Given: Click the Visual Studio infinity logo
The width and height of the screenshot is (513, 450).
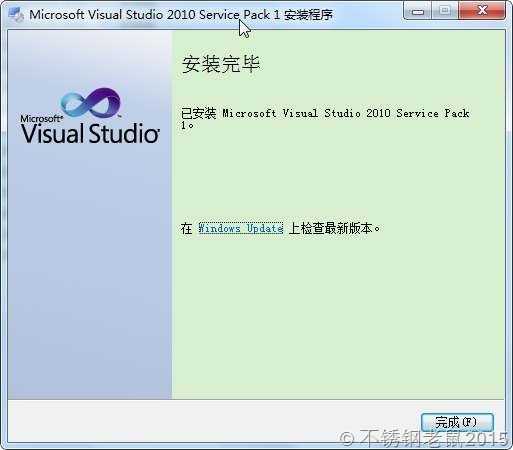Looking at the screenshot, I should point(91,102).
